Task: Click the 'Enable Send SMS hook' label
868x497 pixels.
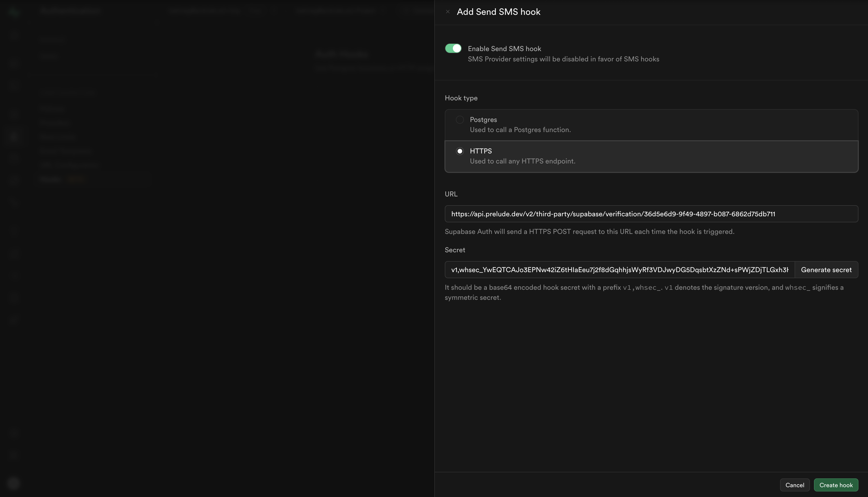Action: pyautogui.click(x=504, y=49)
